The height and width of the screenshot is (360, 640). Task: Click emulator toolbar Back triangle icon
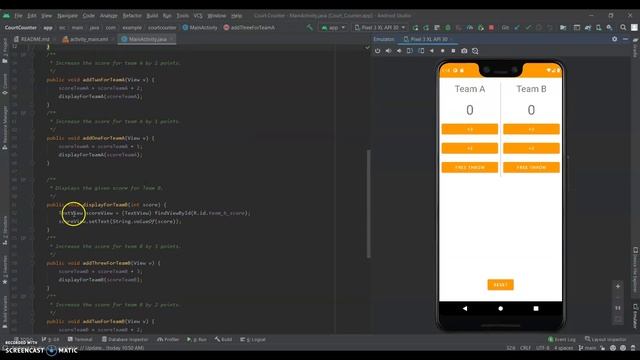pos(432,51)
